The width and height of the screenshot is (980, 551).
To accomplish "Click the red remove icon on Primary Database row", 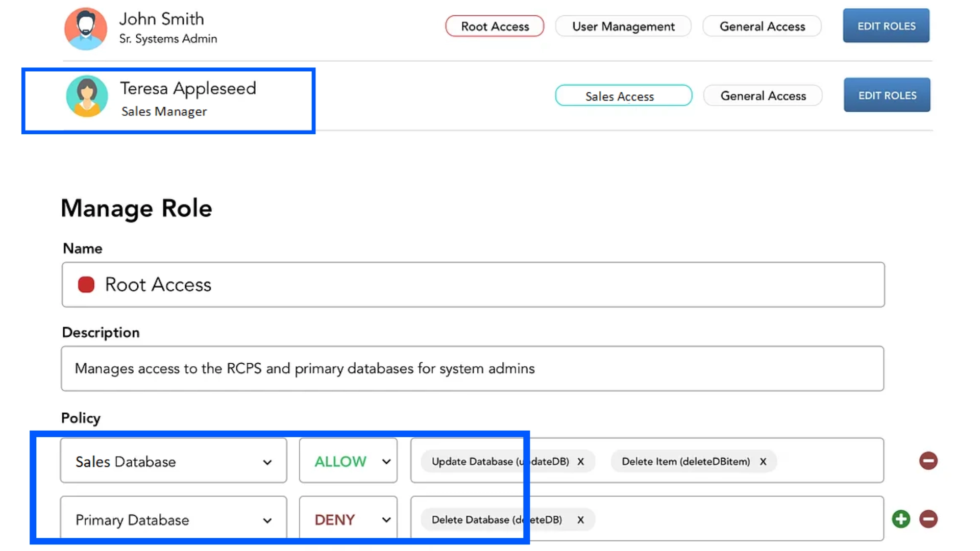I will [928, 519].
